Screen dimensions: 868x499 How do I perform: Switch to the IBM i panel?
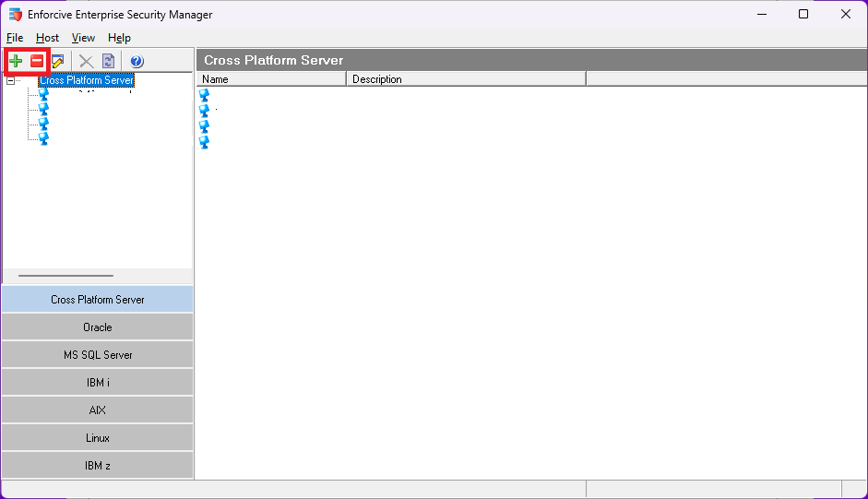pyautogui.click(x=98, y=382)
